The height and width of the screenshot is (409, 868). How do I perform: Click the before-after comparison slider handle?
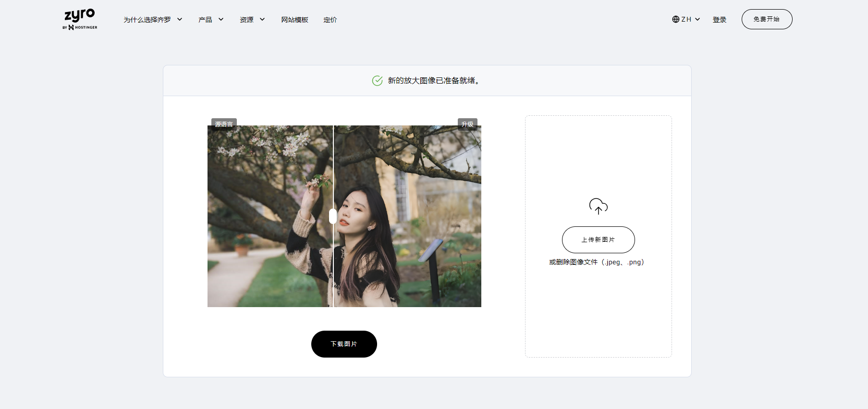(x=333, y=216)
